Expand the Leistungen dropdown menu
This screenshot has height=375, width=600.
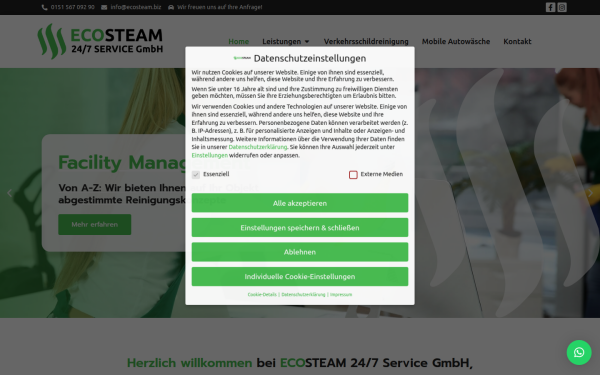coord(285,41)
